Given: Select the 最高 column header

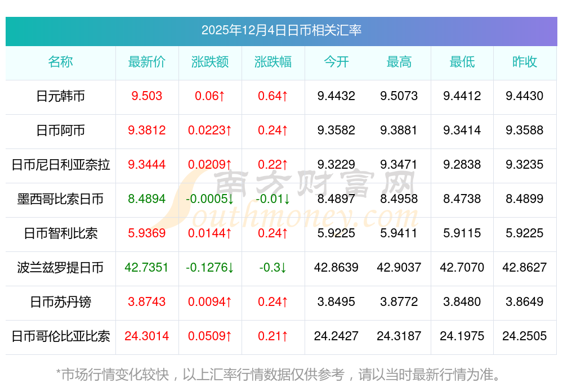Looking at the screenshot, I should point(399,62).
